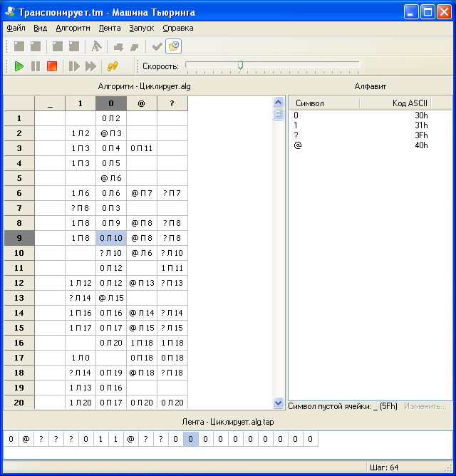
Task: Select cell '0 Л 2' in row 1
Action: (x=111, y=118)
